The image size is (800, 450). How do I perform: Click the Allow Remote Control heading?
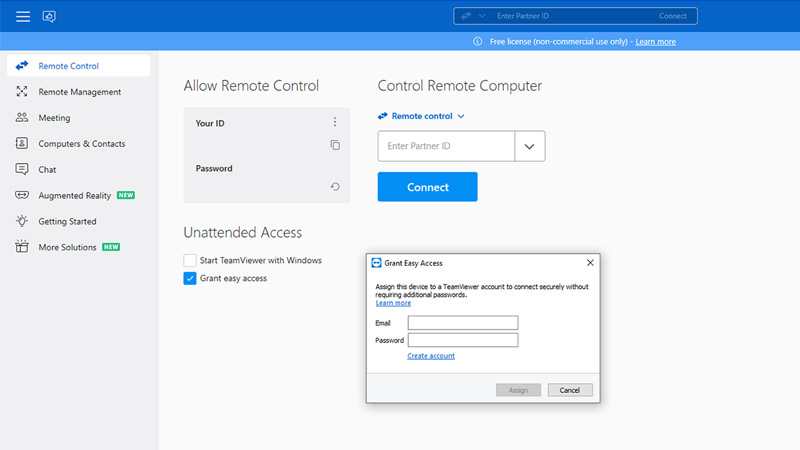pyautogui.click(x=251, y=85)
